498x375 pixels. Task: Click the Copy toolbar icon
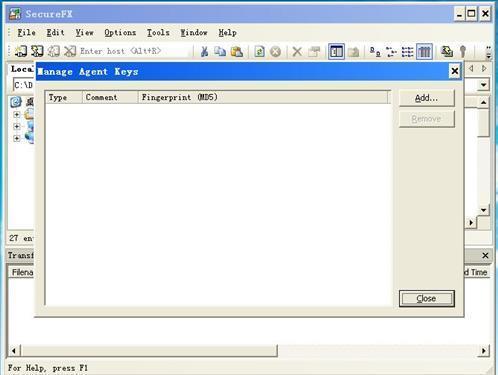tap(220, 51)
